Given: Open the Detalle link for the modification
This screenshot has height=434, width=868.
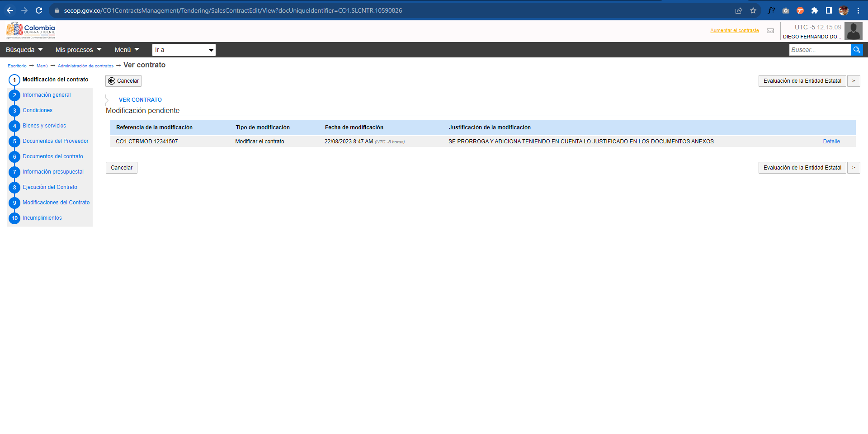Looking at the screenshot, I should [831, 142].
